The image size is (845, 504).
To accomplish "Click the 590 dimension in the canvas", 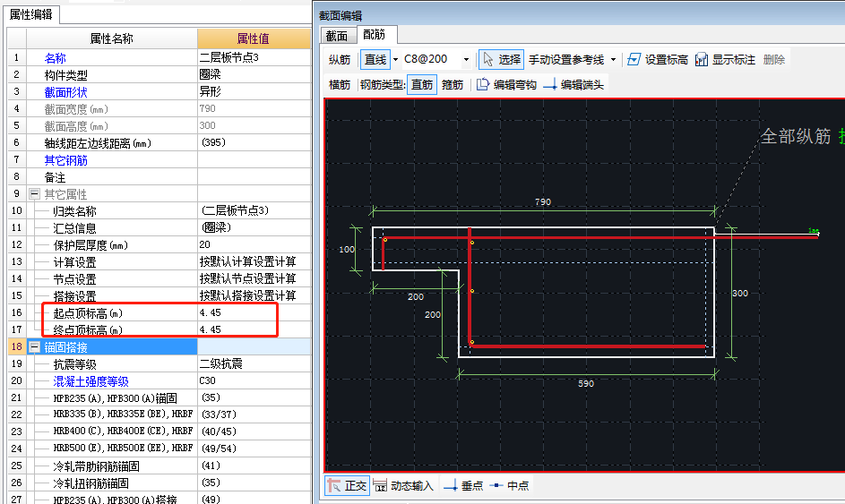I will pyautogui.click(x=586, y=383).
